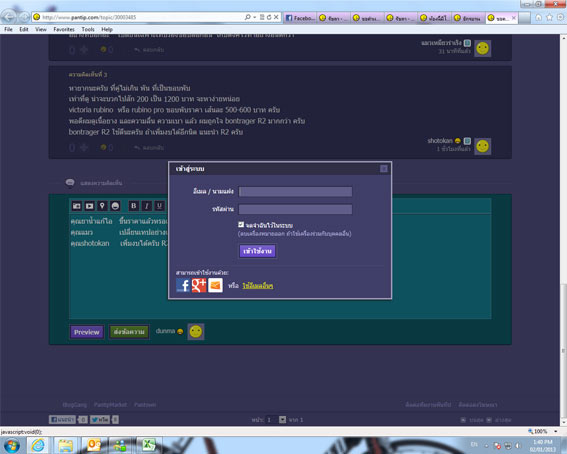Sign in using the Google+ icon

pos(199,285)
